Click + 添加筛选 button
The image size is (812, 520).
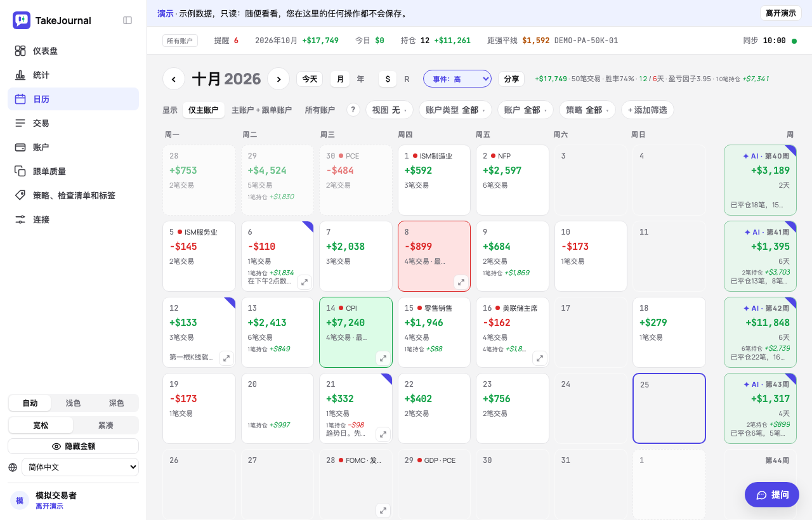(x=648, y=110)
